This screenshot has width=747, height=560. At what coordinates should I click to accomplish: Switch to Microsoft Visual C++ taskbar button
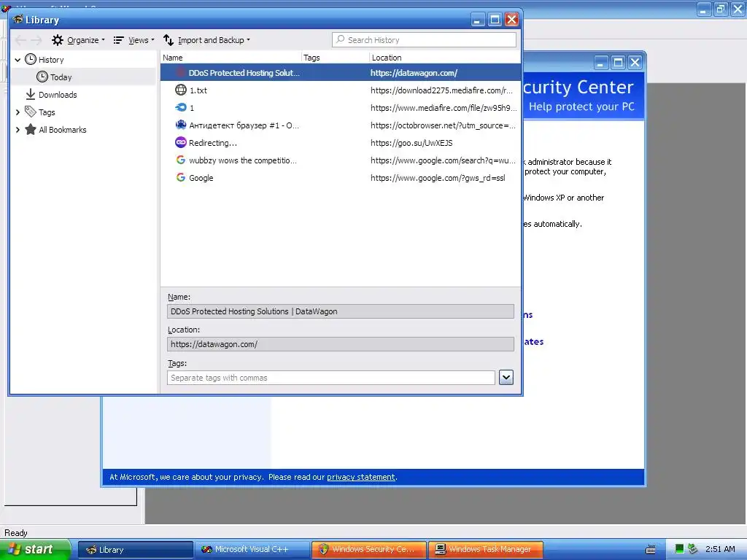(252, 550)
